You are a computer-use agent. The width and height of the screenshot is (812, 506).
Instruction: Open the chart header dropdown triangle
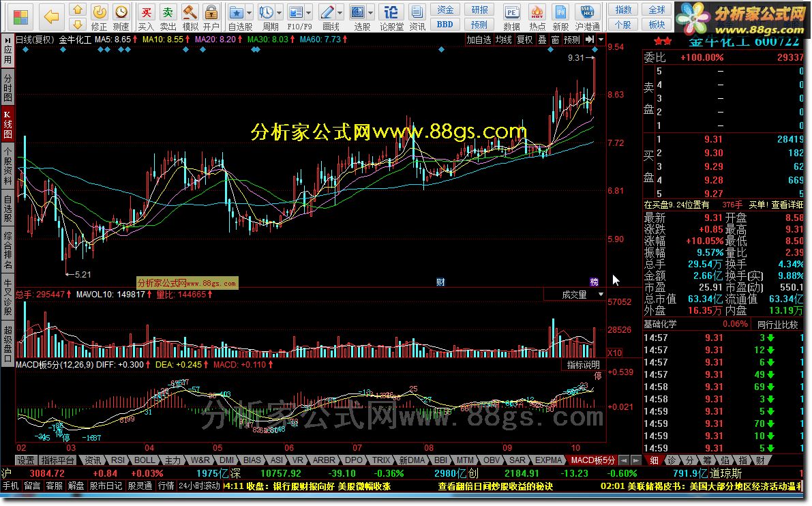[601, 40]
